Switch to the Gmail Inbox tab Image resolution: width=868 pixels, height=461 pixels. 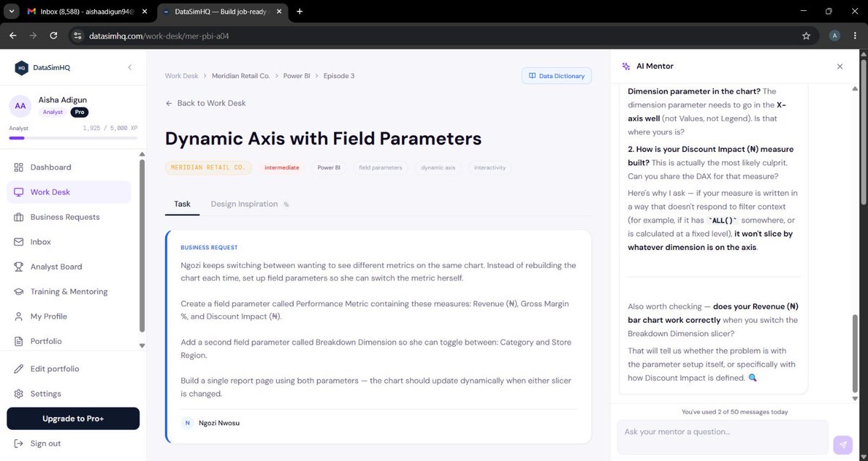(85, 12)
